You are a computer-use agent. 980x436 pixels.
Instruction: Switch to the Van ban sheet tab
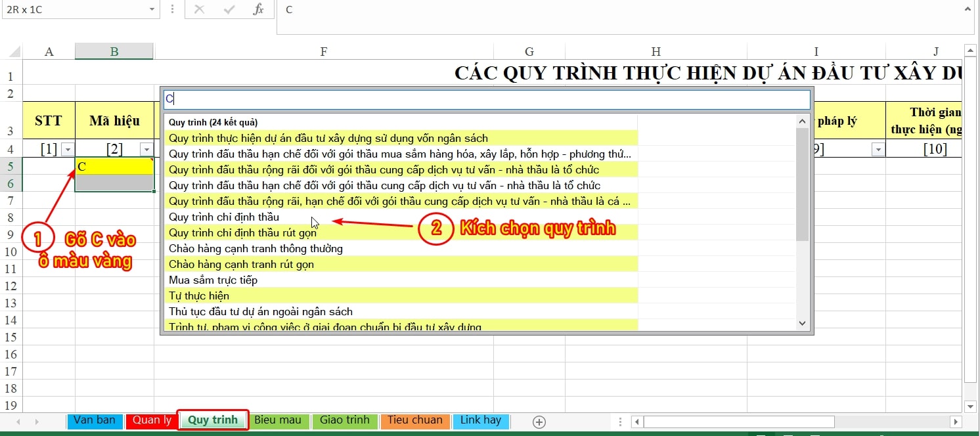pyautogui.click(x=95, y=420)
